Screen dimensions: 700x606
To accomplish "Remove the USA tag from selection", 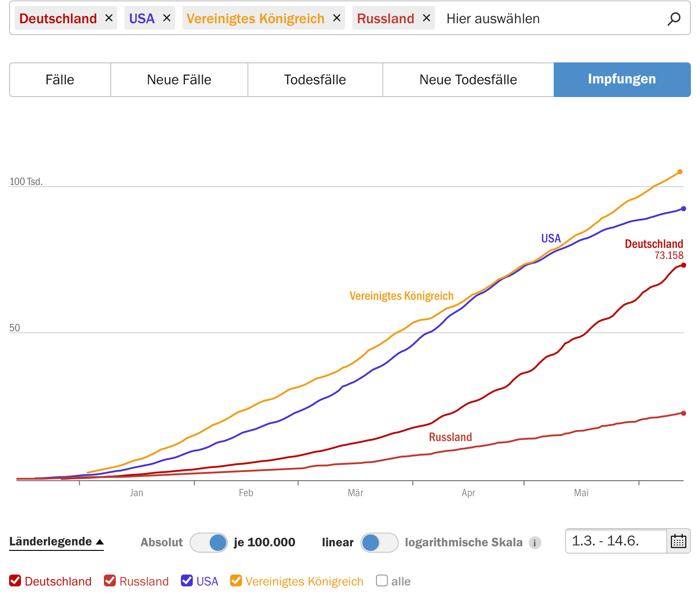I will tap(167, 18).
